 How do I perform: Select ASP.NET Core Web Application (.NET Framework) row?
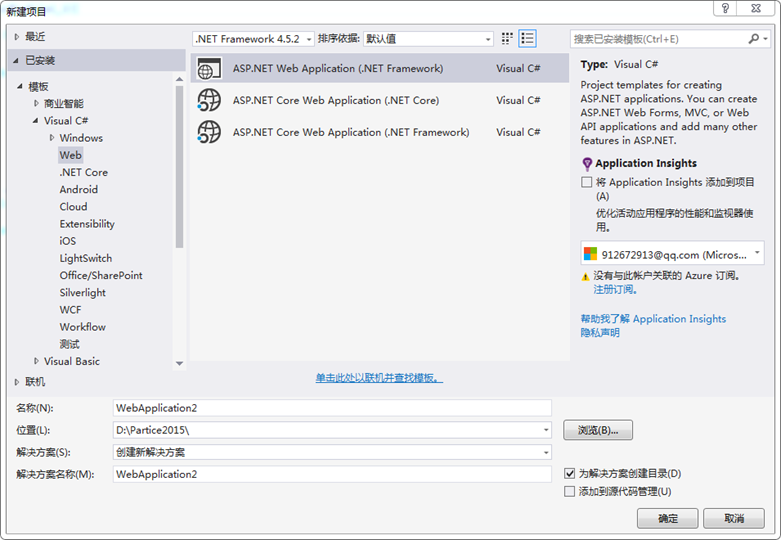(380, 132)
